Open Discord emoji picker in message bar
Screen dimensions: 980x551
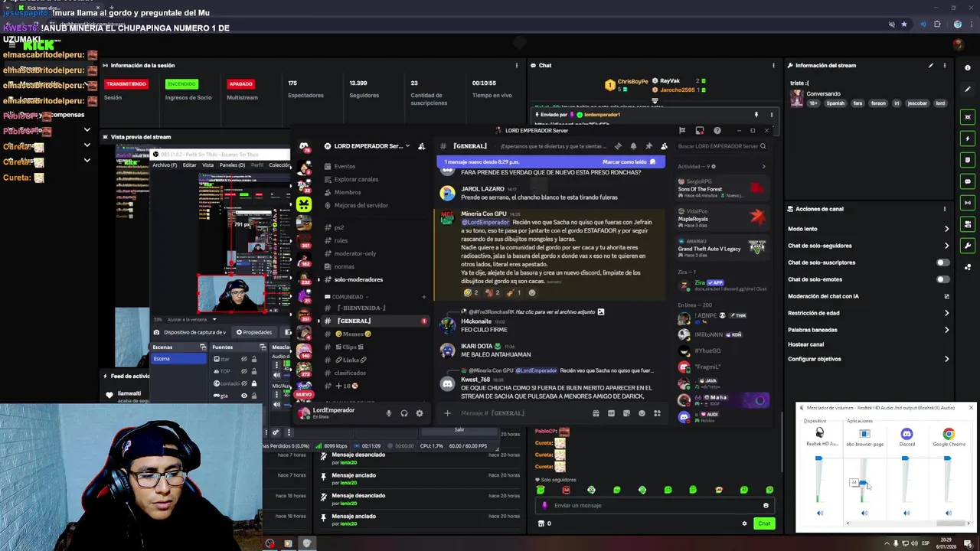coord(642,413)
